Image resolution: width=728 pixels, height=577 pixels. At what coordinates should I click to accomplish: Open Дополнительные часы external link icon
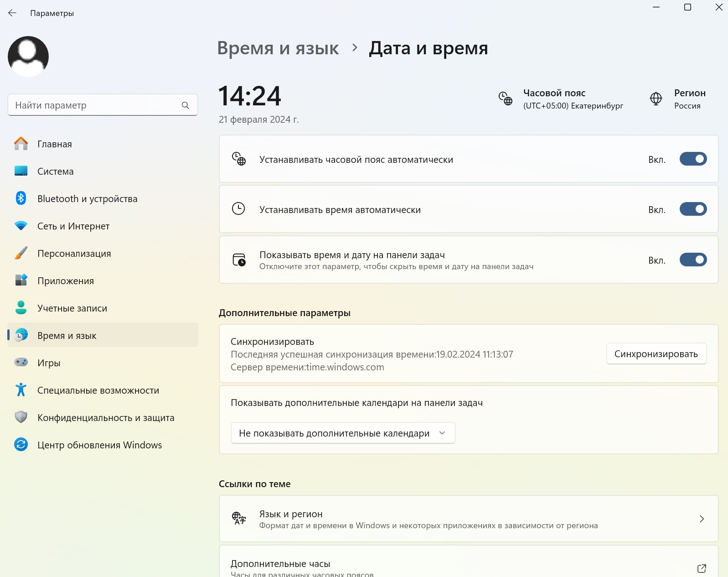[x=702, y=568]
